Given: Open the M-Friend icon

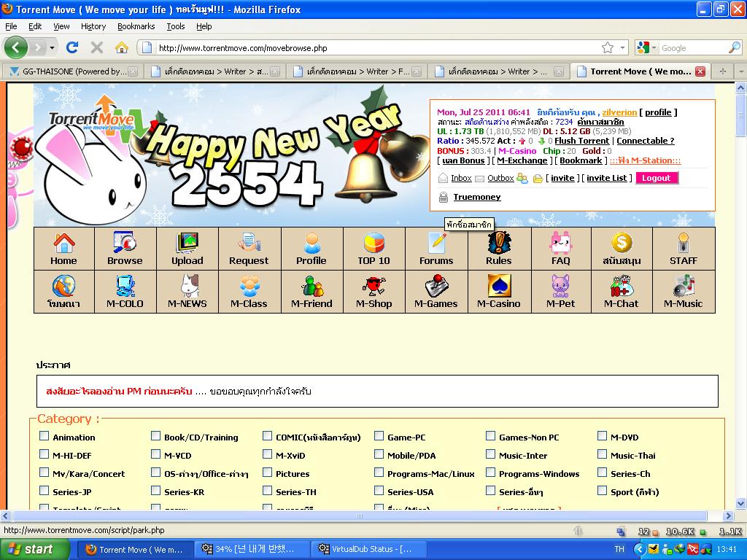Looking at the screenshot, I should (x=311, y=286).
